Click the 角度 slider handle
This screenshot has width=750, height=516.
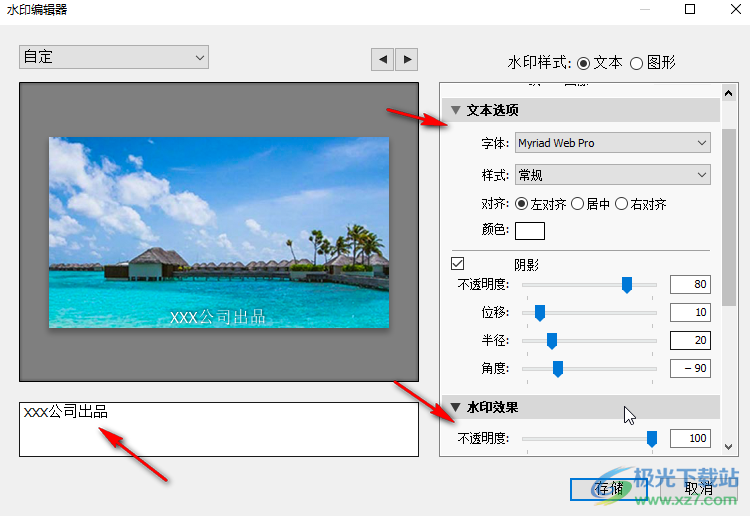pos(558,369)
